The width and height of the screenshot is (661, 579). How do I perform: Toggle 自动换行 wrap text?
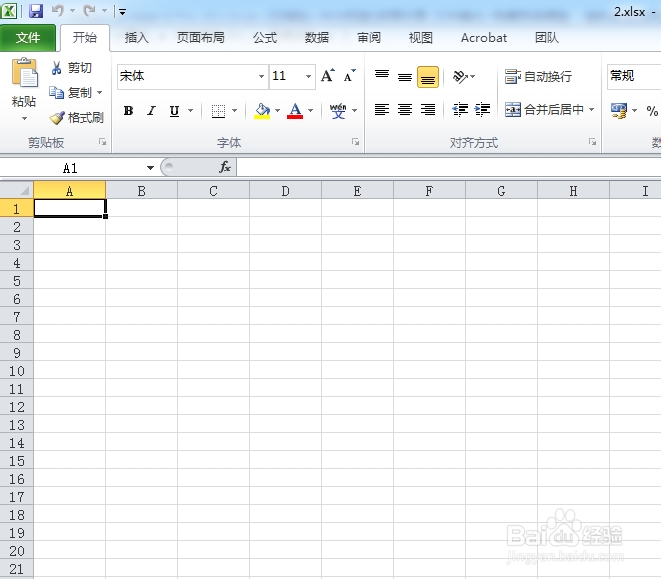click(x=539, y=77)
